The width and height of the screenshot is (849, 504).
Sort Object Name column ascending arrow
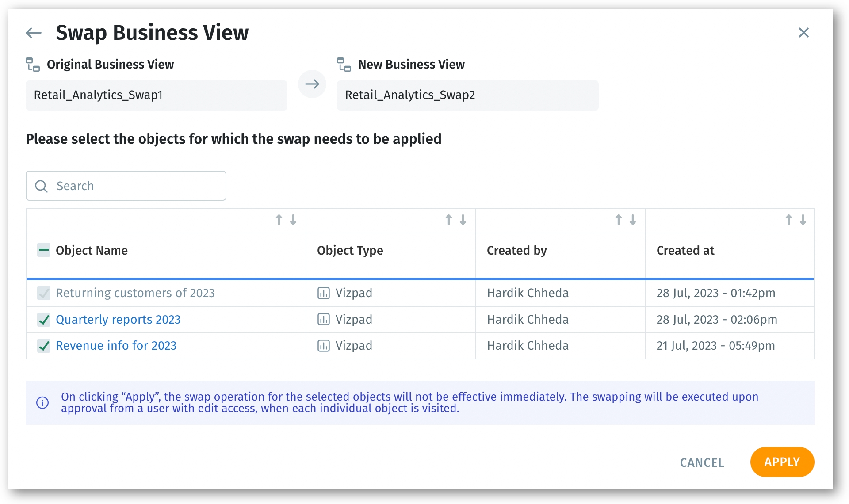tap(279, 220)
